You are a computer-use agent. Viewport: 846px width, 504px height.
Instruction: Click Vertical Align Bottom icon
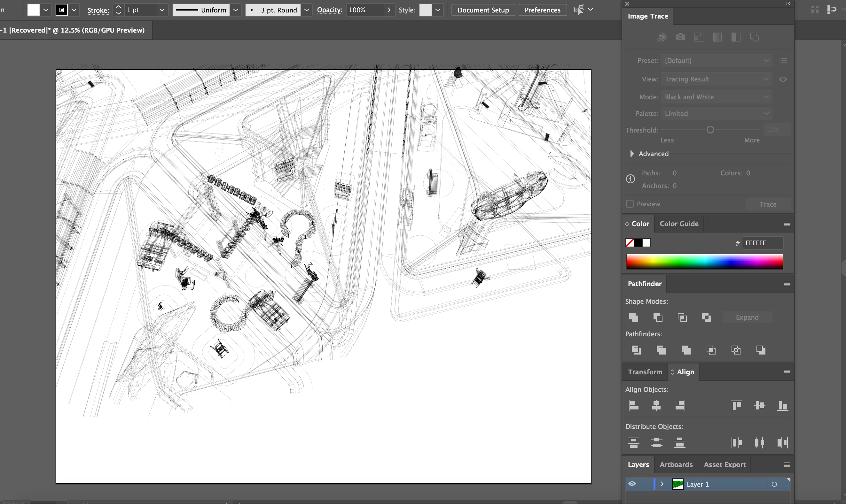782,405
